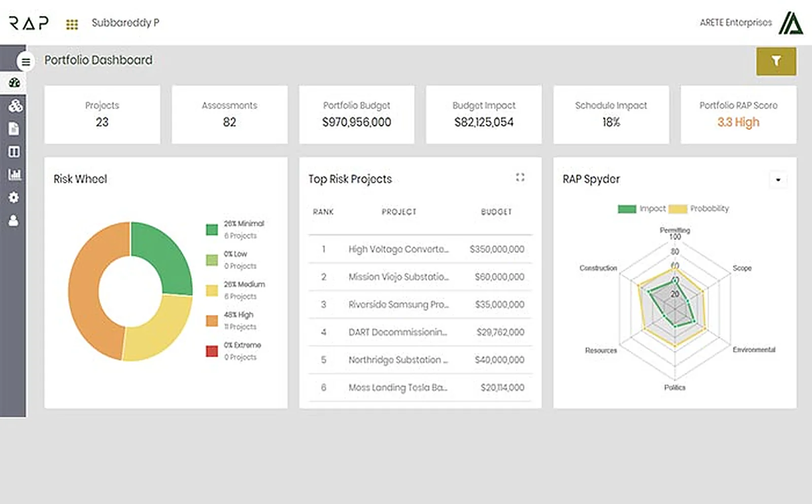Select the Projects 23 summary card
812x504 pixels.
click(x=102, y=115)
